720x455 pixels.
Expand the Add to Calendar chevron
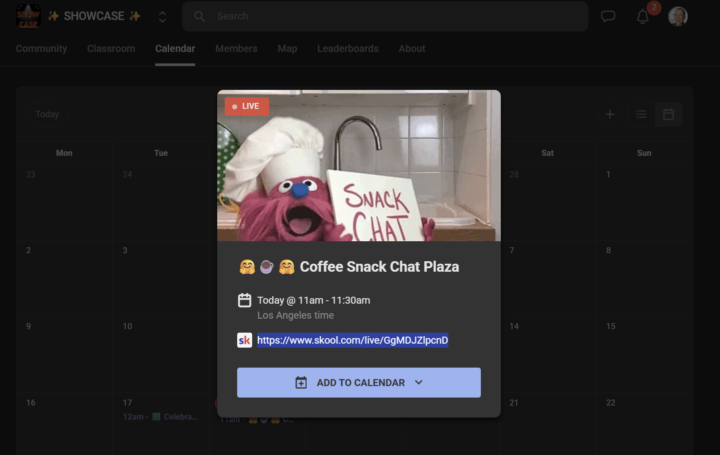tap(418, 382)
